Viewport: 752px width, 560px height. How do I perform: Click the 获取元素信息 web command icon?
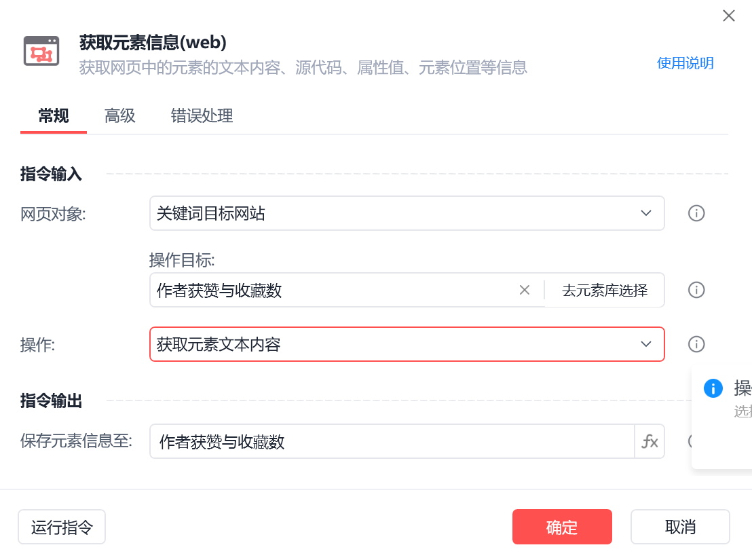41,51
